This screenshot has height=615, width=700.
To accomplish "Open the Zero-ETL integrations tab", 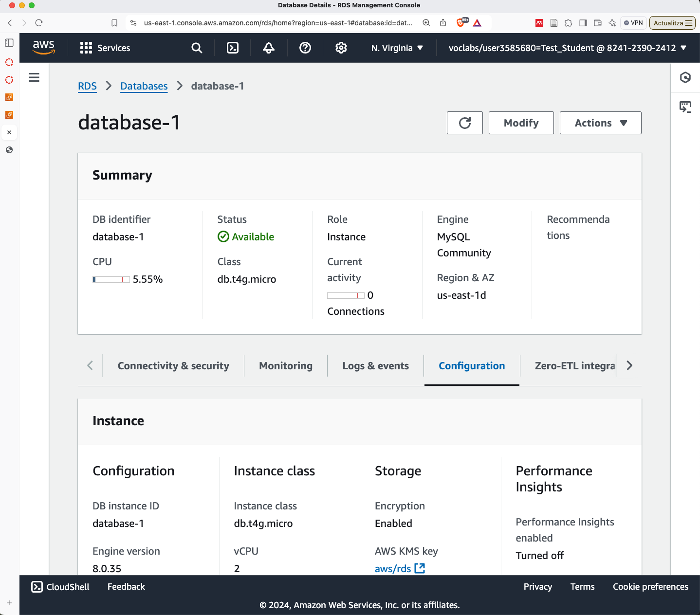I will pos(575,366).
